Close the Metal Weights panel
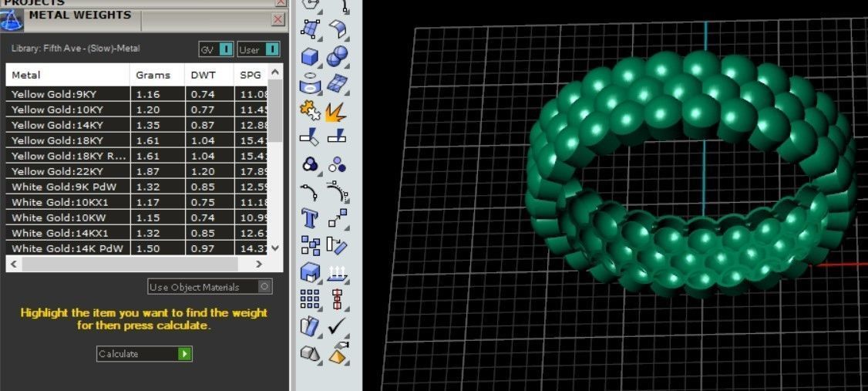This screenshot has height=391, width=868. [278, 20]
